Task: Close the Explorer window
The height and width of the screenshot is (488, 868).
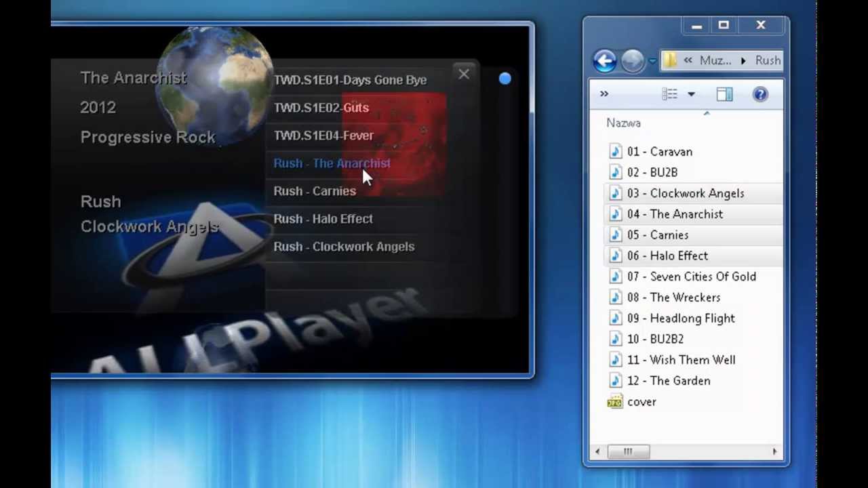Action: (x=761, y=26)
